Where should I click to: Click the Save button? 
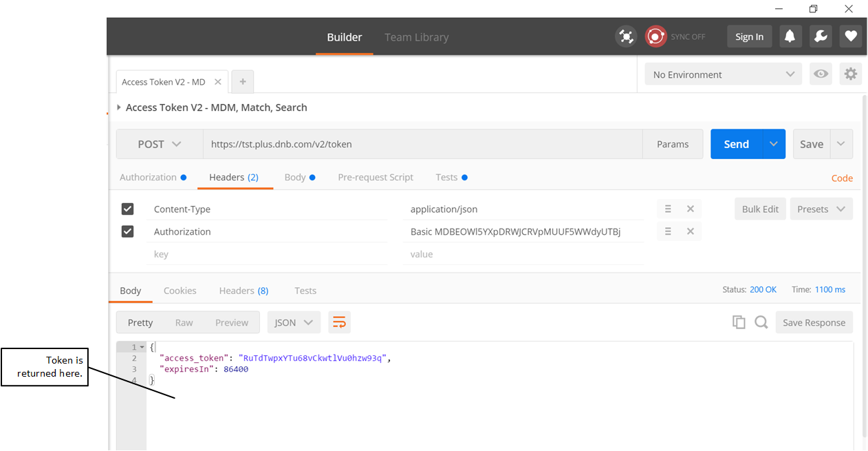[x=812, y=144]
